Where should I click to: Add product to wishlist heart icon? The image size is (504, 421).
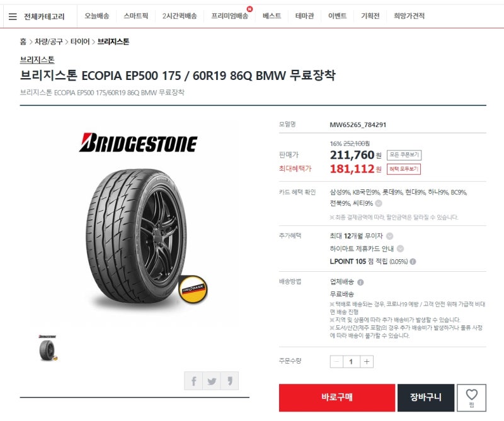471,398
